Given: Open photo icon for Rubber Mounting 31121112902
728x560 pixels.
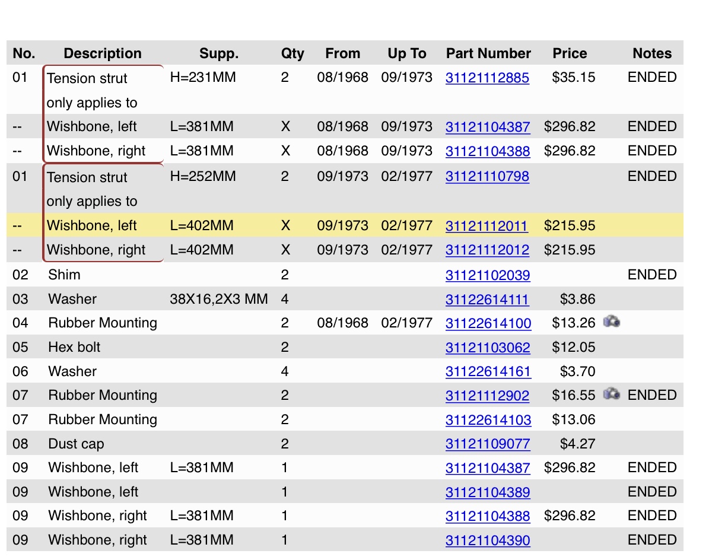Looking at the screenshot, I should click(612, 394).
